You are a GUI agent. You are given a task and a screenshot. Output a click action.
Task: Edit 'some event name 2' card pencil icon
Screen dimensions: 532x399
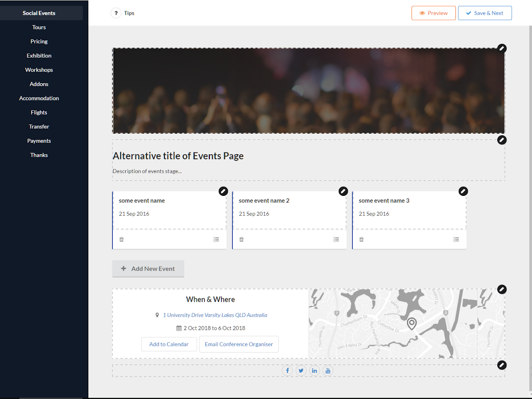pyautogui.click(x=344, y=191)
